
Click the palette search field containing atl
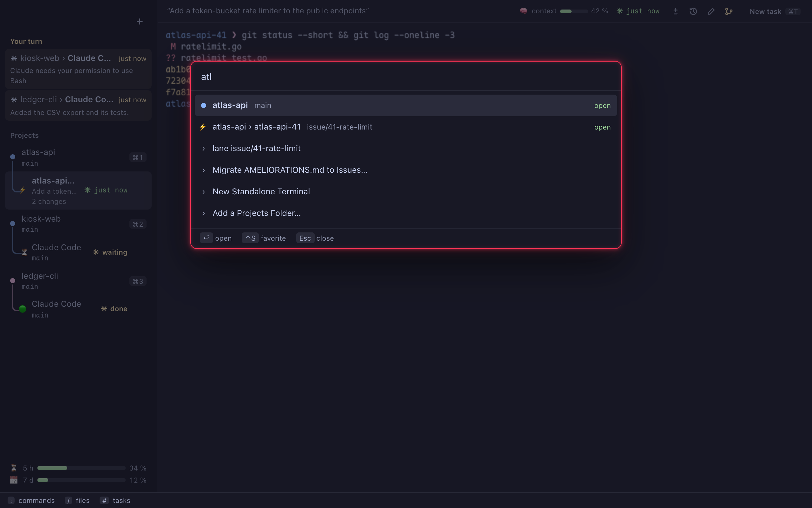(x=406, y=77)
